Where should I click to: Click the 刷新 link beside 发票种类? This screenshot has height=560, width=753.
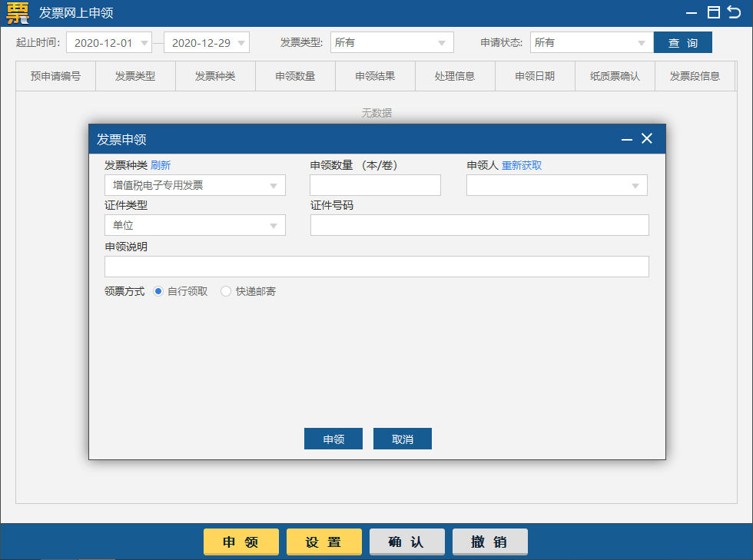click(x=161, y=165)
